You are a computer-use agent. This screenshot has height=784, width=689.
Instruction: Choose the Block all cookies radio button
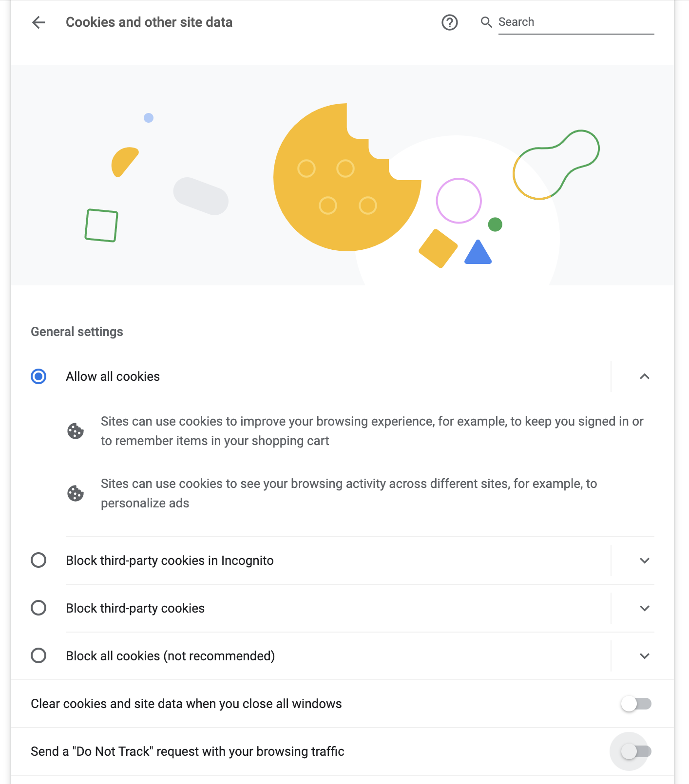click(38, 656)
